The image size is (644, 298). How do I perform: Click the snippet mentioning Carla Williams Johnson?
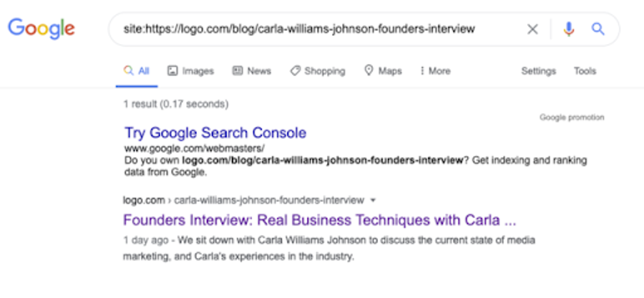329,249
